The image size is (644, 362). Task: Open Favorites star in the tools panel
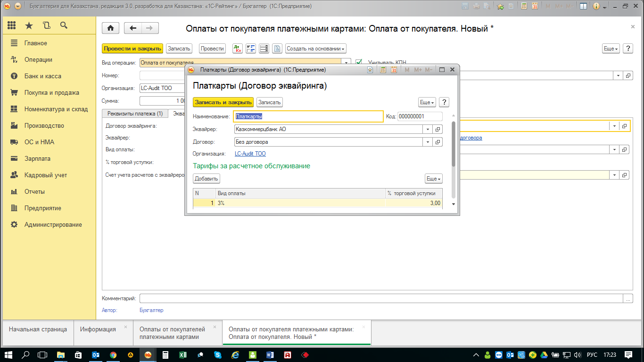pos(29,25)
